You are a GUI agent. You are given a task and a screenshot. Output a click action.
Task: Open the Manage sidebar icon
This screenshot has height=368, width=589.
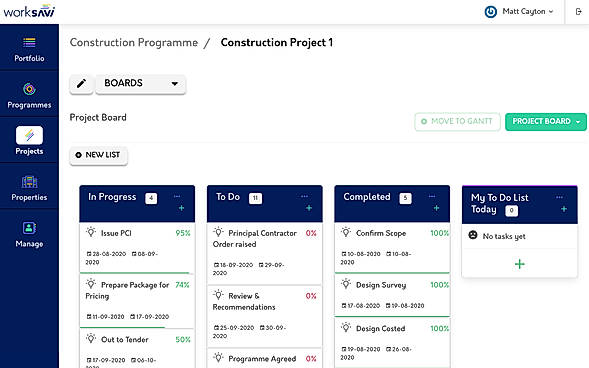[29, 228]
